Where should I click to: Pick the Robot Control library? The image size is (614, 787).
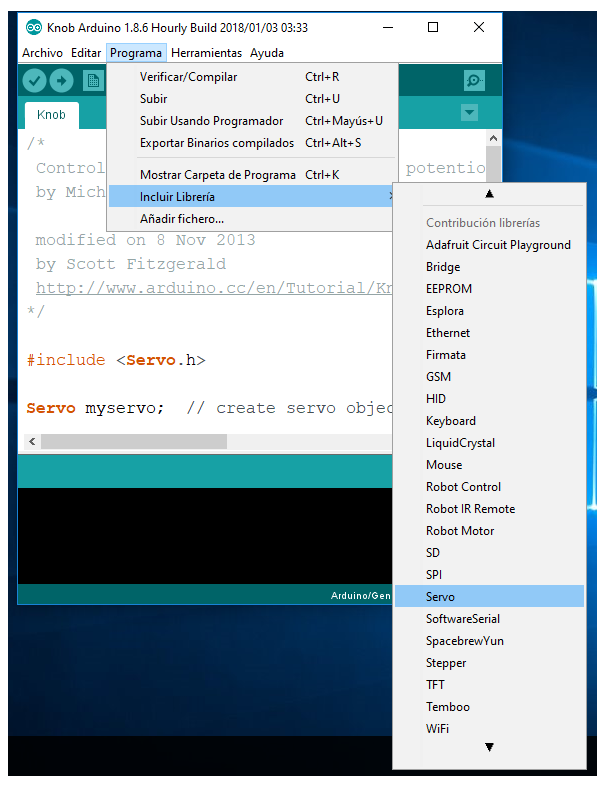pos(489,487)
